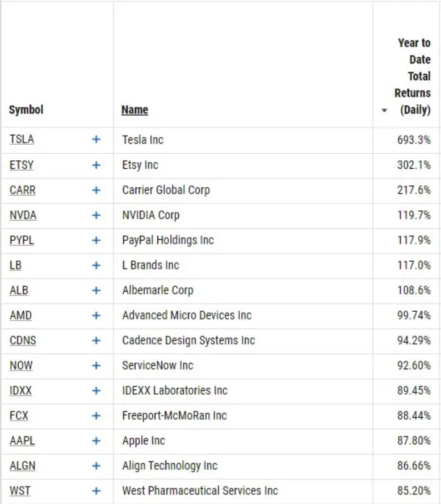Open the ALGN ticker link

22,466
